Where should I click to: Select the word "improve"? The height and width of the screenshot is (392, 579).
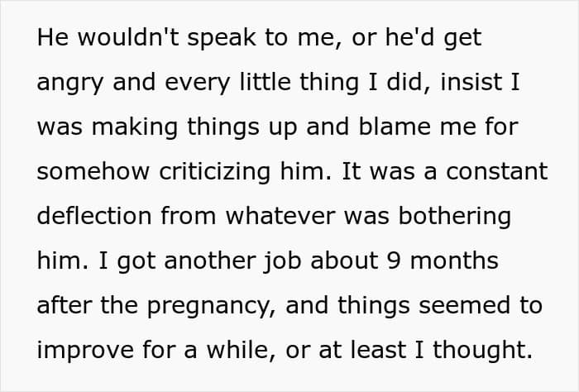pos(85,351)
